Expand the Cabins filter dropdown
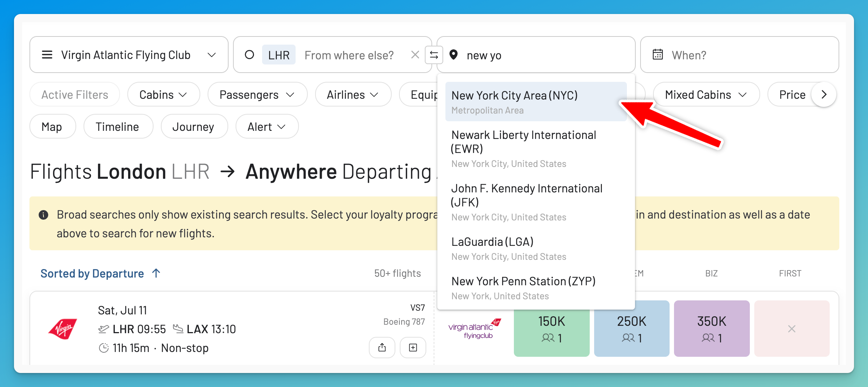This screenshot has width=868, height=387. pos(163,95)
